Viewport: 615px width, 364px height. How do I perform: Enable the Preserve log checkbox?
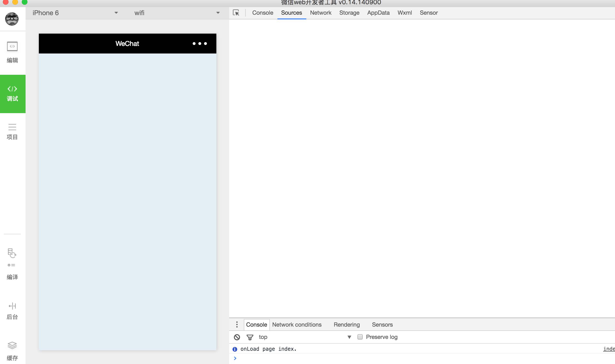(360, 337)
